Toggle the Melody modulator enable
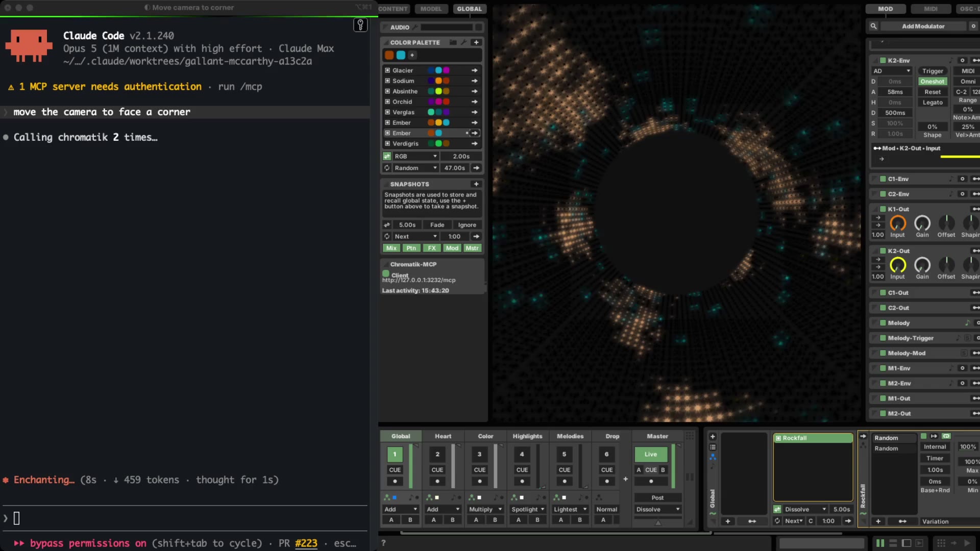Screen dimensions: 980x551 tap(883, 323)
